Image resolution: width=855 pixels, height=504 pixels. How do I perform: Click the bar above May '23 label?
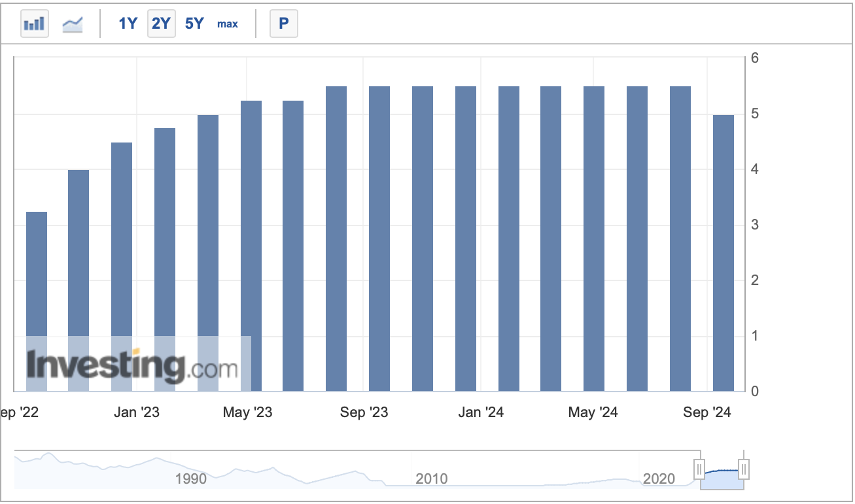(x=251, y=246)
